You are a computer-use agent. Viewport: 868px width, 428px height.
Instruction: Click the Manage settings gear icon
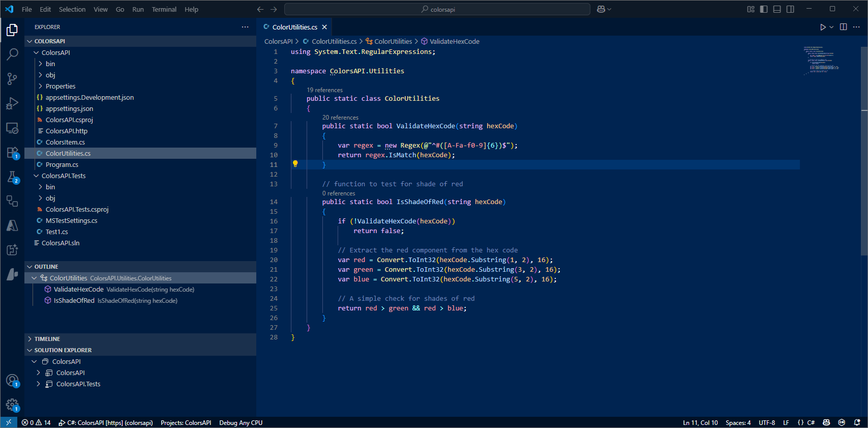point(12,405)
